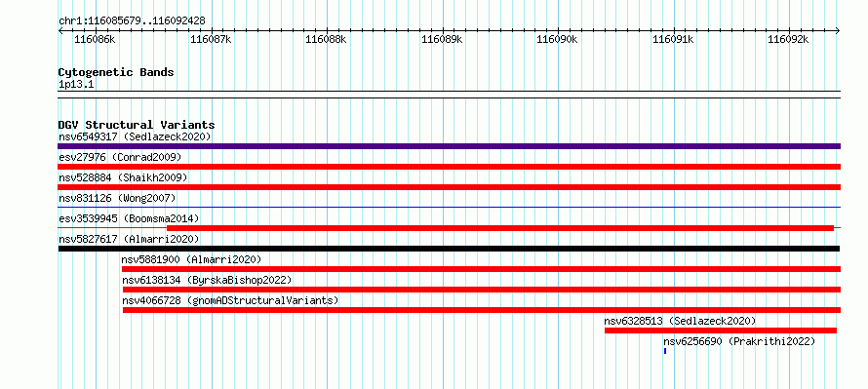Select the purple nsv6549317 variant bar
Screen dimensions: 868x389
449,146
